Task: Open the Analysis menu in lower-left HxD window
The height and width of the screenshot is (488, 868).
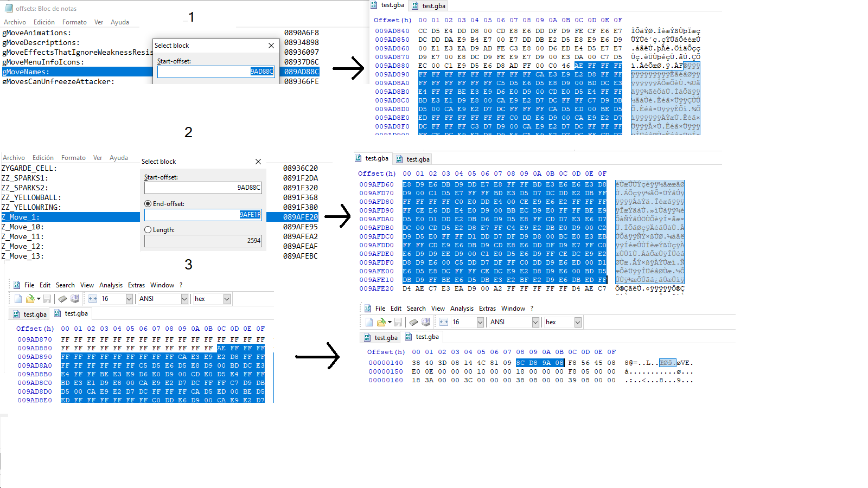Action: pos(111,285)
